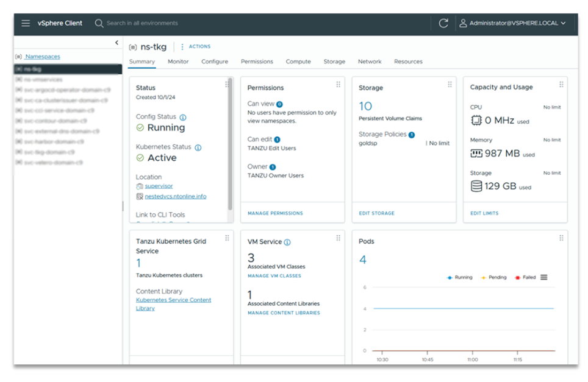The height and width of the screenshot is (382, 588).
Task: Switch to the Summary tab
Action: [142, 62]
